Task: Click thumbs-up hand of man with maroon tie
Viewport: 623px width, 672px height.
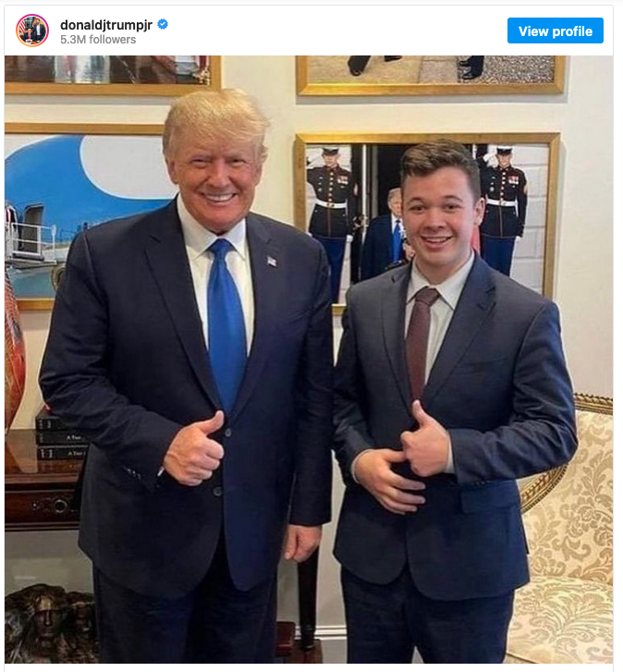Action: point(424,439)
